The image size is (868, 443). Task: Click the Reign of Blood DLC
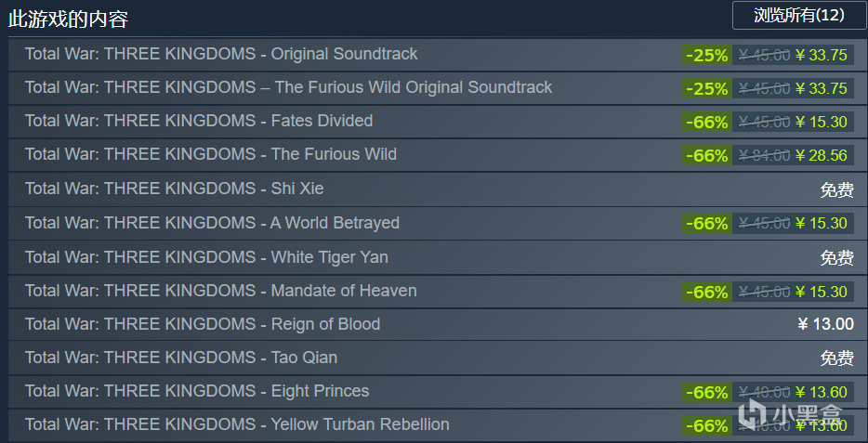[x=203, y=324]
